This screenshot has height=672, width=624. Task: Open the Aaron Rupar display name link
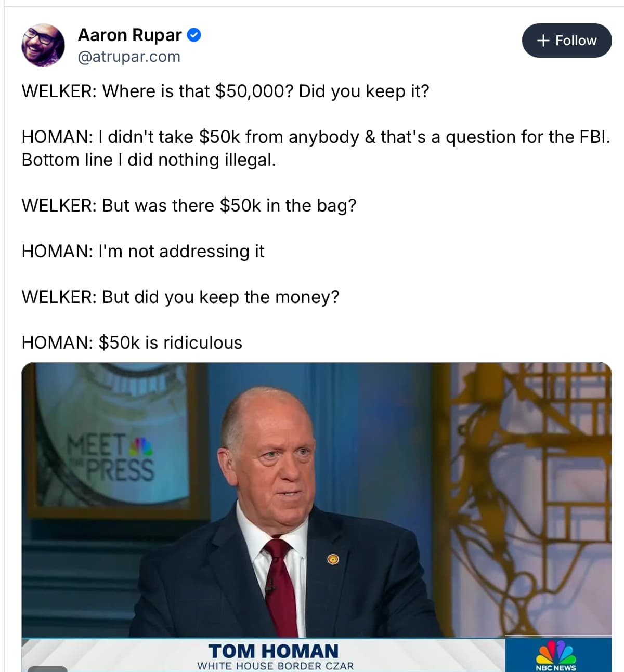click(x=129, y=35)
